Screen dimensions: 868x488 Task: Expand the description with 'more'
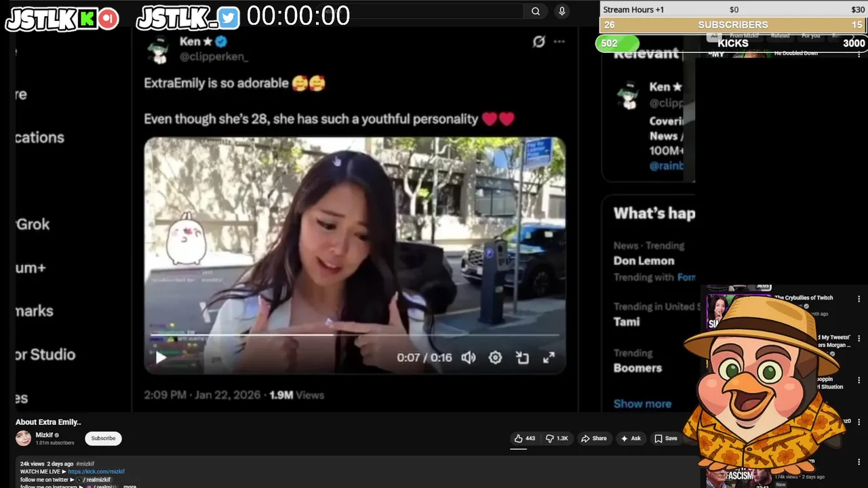(130, 486)
